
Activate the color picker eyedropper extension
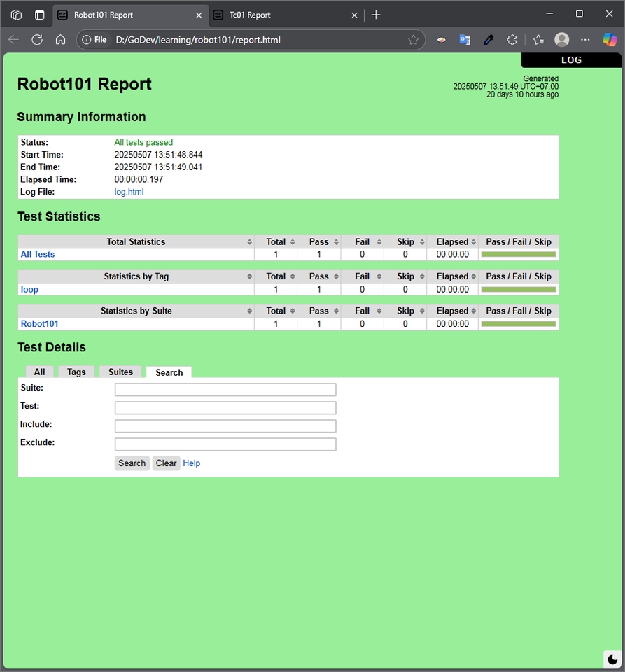point(489,40)
